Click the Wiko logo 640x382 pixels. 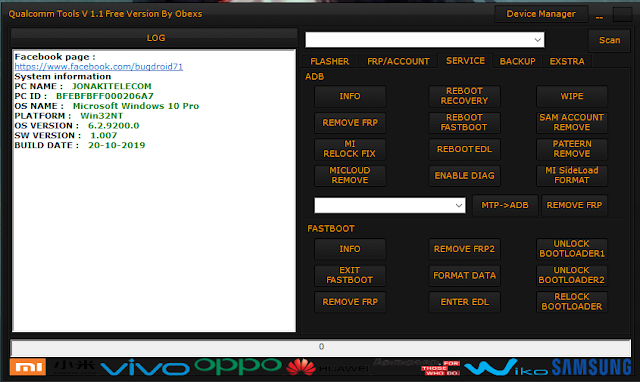tap(506, 367)
